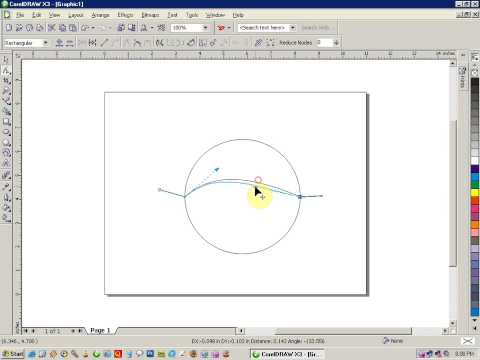Image resolution: width=480 pixels, height=360 pixels.
Task: Select the Ellipse tool in toolbox
Action: coord(6,132)
